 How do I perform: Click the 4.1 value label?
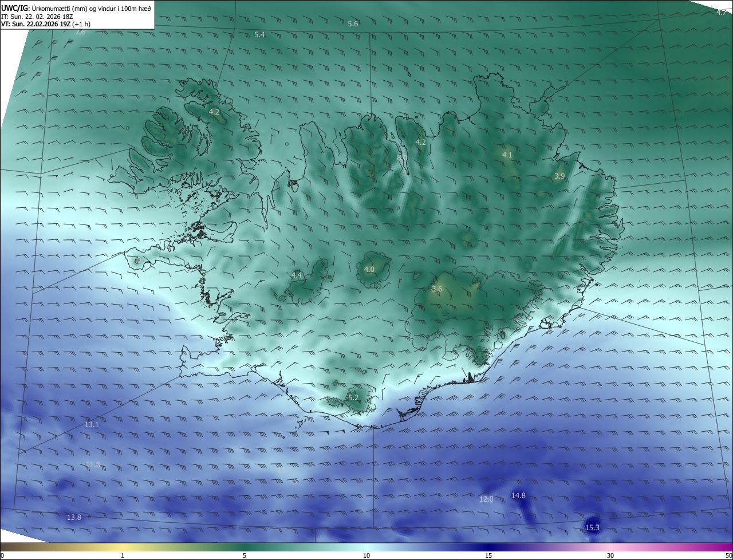point(507,155)
